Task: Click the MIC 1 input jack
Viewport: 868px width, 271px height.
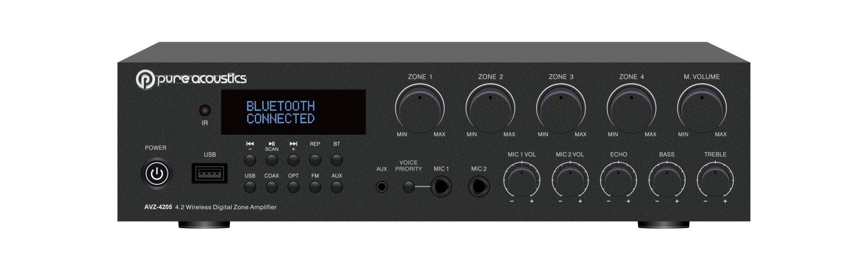Action: point(441,186)
